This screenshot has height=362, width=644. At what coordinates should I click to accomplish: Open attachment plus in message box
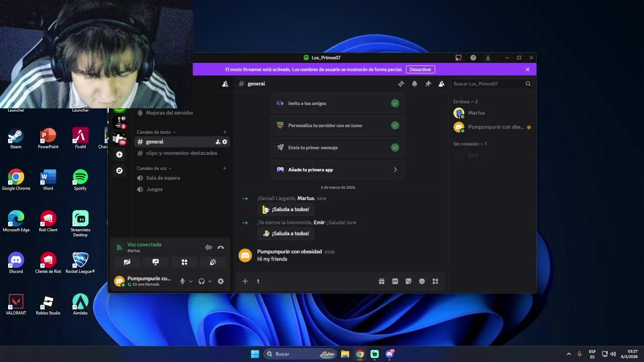pyautogui.click(x=245, y=282)
